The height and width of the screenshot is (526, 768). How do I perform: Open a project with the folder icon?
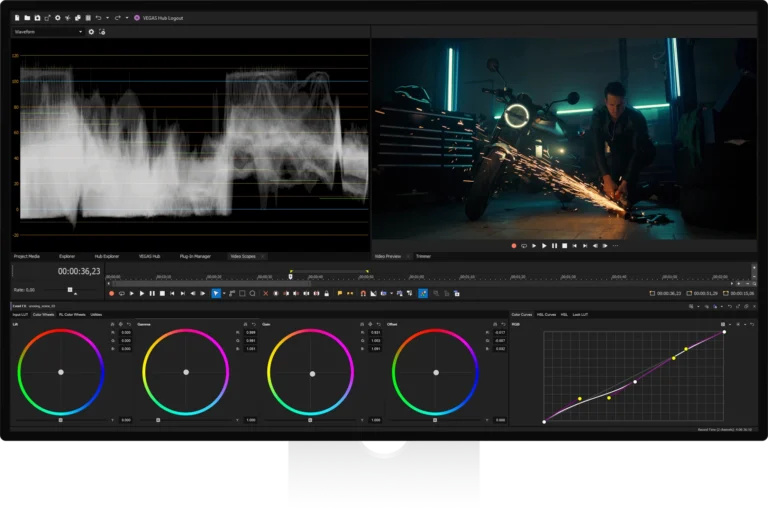point(27,18)
